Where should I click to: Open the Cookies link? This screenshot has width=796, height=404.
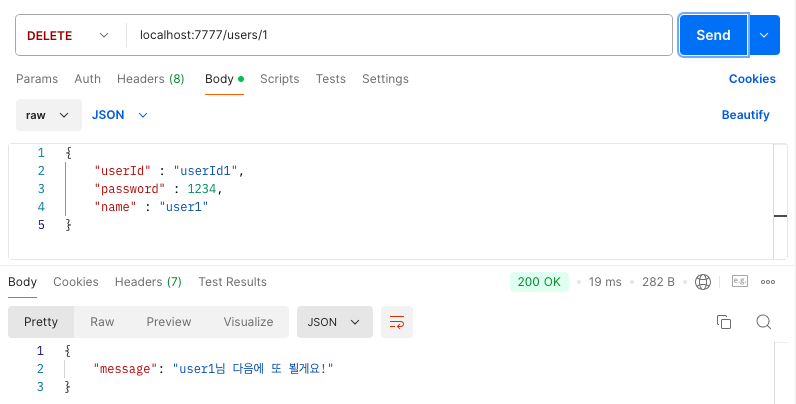coord(752,79)
